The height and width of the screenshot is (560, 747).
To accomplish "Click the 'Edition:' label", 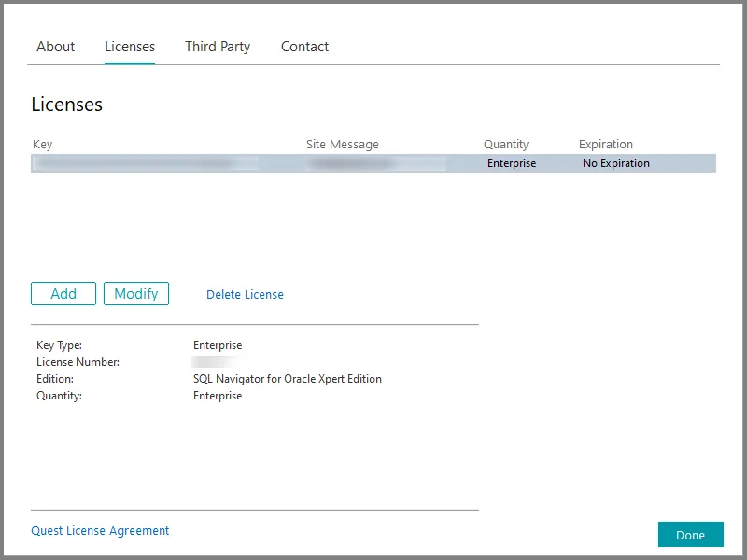I will 55,379.
